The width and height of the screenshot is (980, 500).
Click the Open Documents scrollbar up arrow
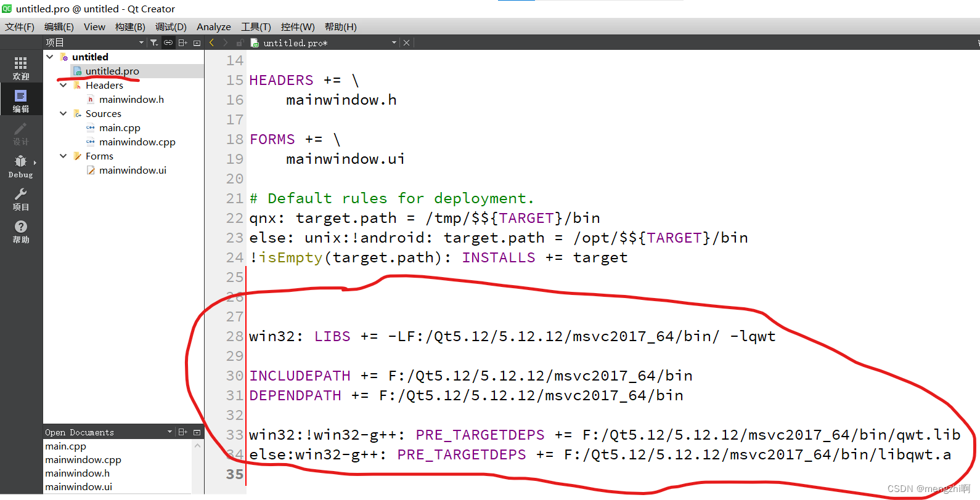point(198,445)
